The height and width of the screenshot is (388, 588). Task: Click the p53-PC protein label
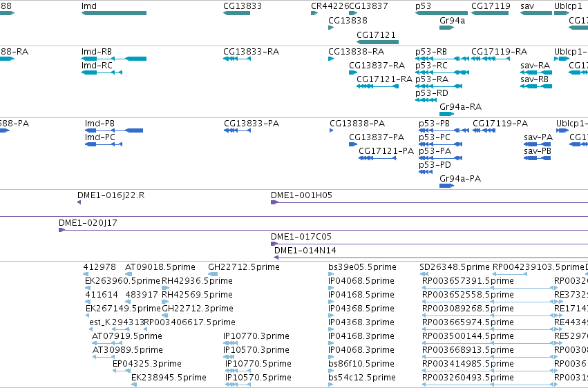click(434, 137)
